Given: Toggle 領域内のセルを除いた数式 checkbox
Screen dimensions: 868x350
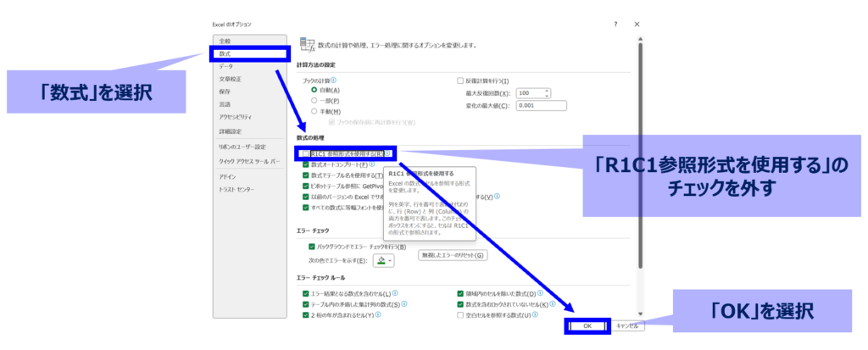Looking at the screenshot, I should pyautogui.click(x=460, y=293).
